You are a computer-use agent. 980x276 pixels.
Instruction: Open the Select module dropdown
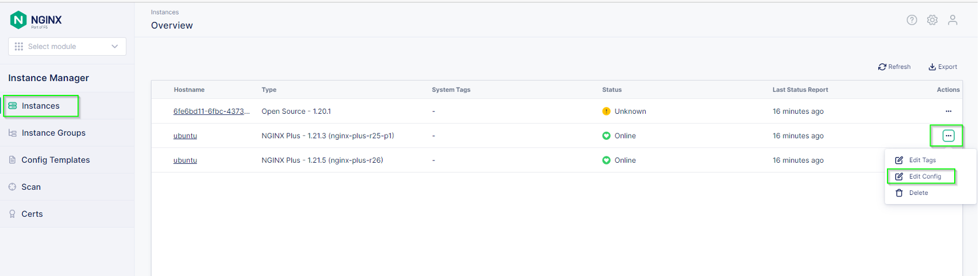pyautogui.click(x=67, y=47)
